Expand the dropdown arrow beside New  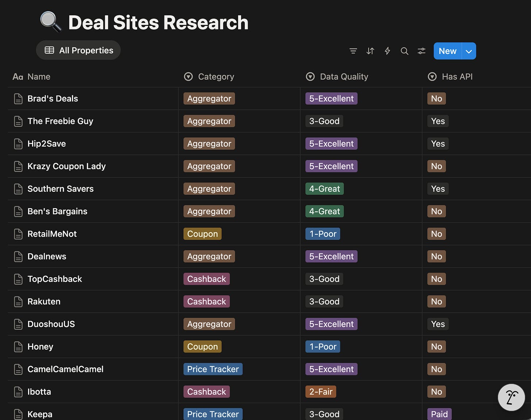coord(469,51)
